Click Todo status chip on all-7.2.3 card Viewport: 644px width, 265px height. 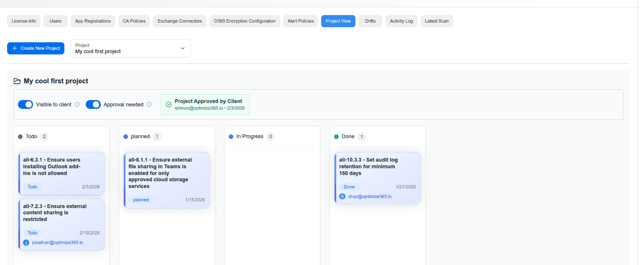click(33, 233)
